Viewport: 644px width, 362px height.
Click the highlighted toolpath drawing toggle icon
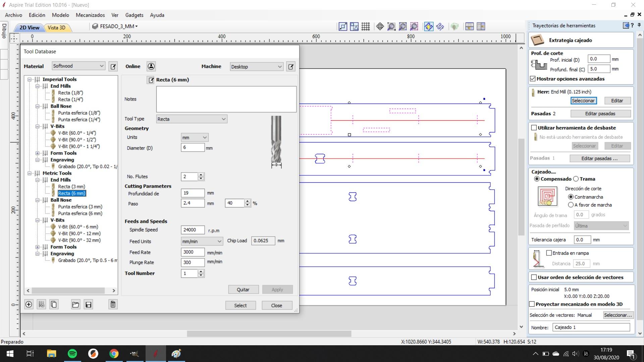[x=429, y=26]
